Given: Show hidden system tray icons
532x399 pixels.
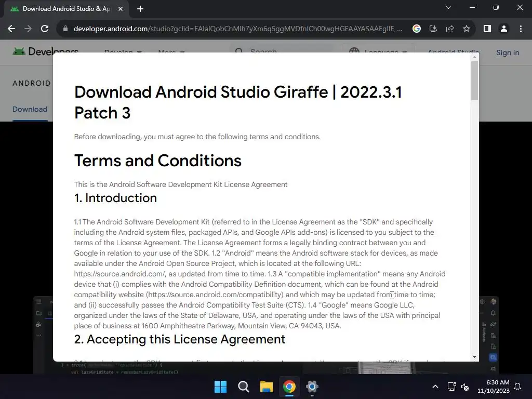Looking at the screenshot, I should 435,387.
